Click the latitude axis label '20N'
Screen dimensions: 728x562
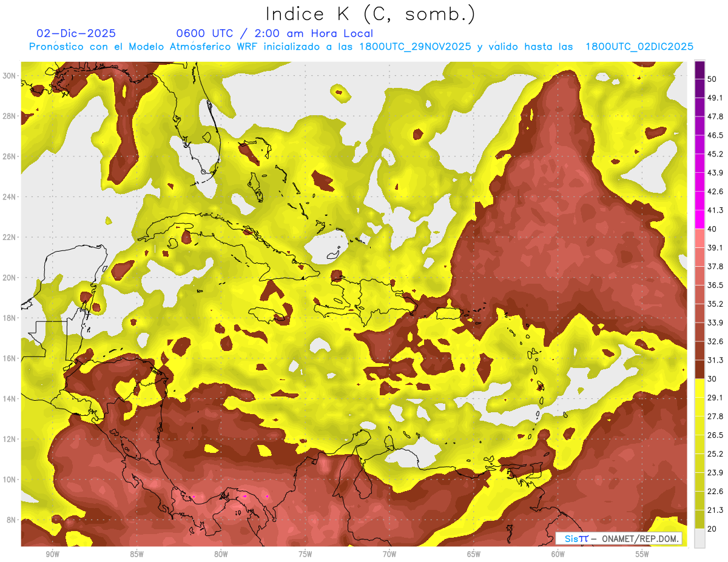point(10,278)
